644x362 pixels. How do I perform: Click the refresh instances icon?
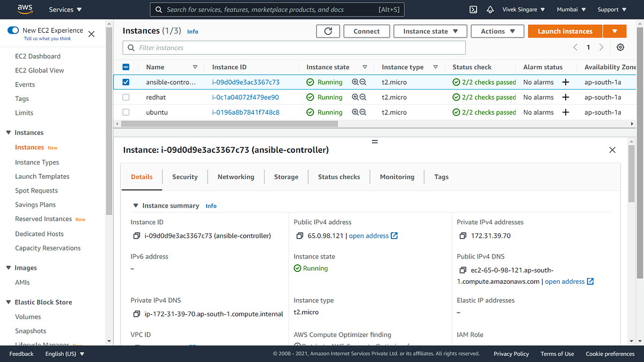(328, 31)
